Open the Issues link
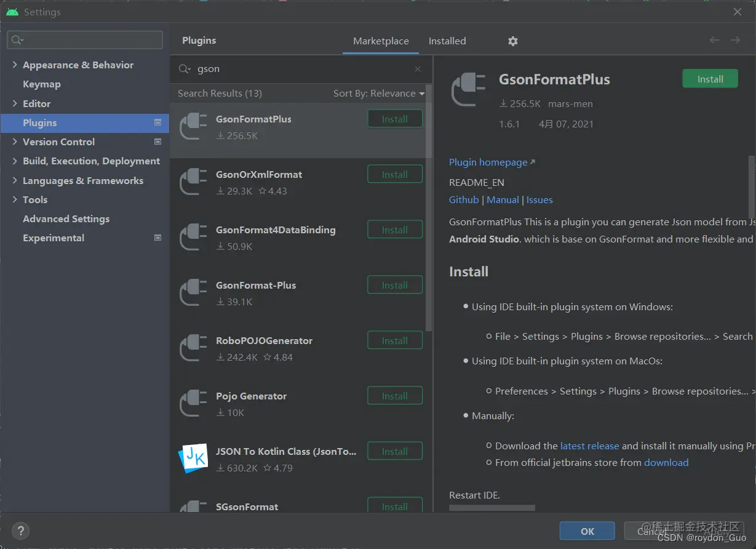This screenshot has height=549, width=756. [539, 199]
